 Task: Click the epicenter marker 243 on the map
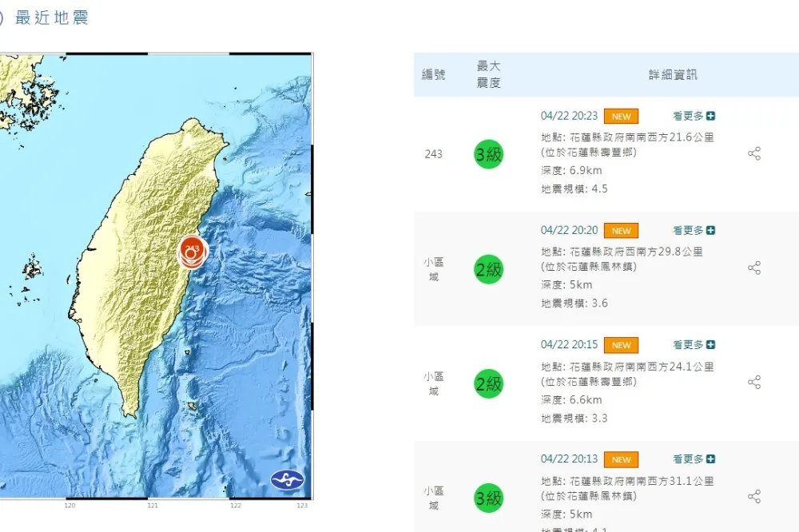click(192, 252)
